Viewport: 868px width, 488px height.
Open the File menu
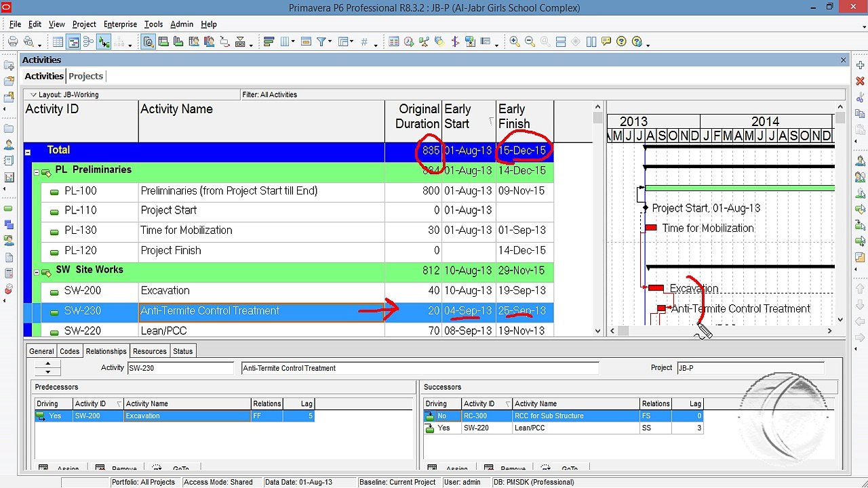tap(15, 24)
